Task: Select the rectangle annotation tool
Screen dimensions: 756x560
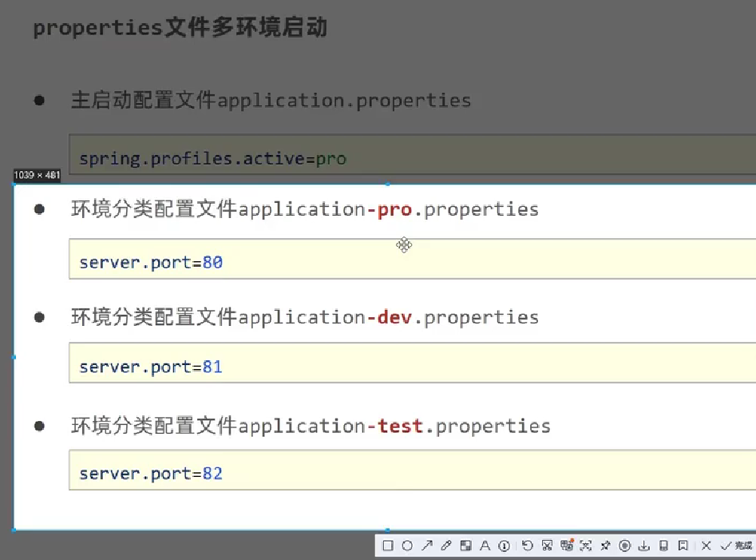Action: [x=388, y=546]
